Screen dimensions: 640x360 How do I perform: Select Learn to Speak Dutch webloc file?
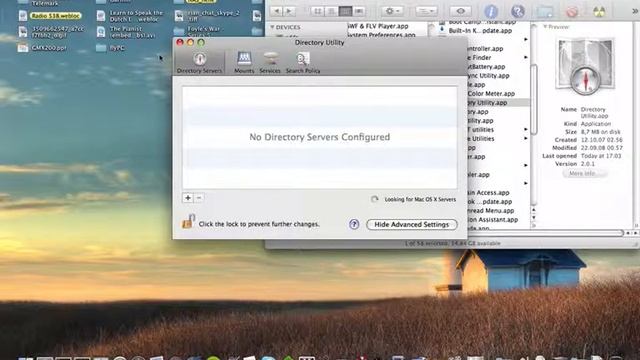point(130,16)
